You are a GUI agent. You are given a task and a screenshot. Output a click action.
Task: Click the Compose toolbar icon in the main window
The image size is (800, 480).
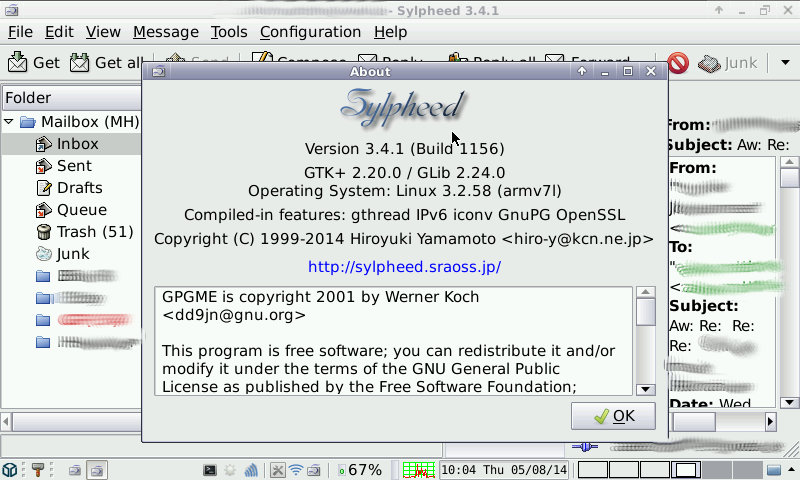click(262, 57)
